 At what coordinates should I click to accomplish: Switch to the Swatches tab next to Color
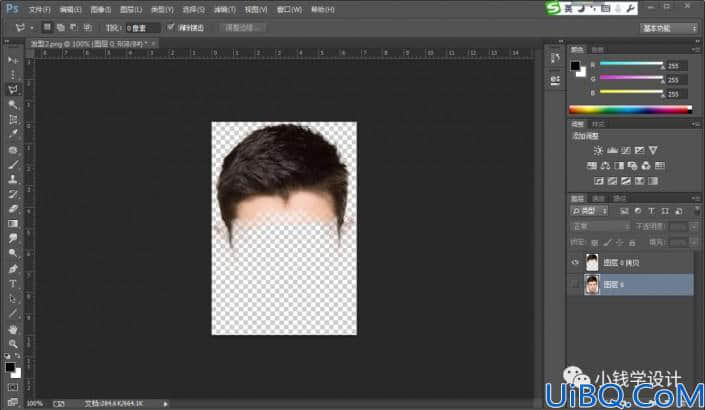598,49
